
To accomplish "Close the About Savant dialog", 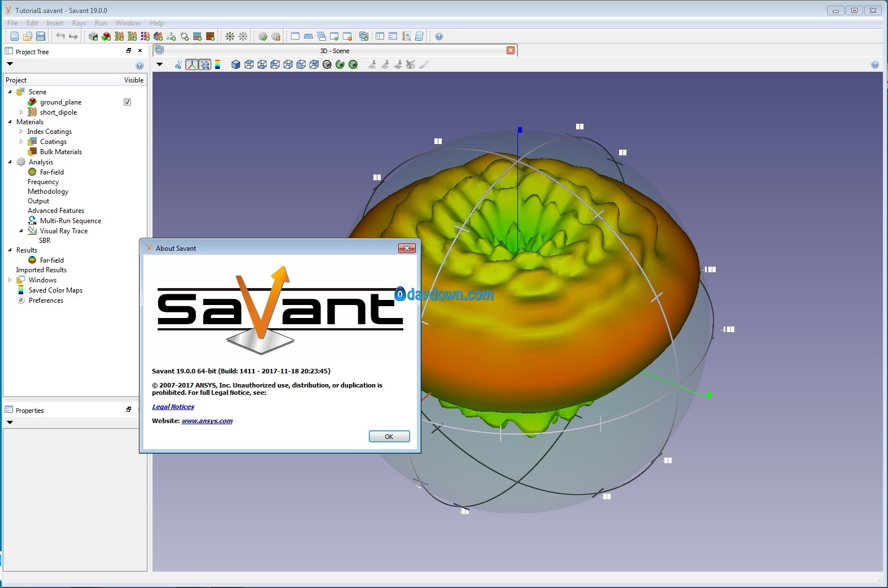I will pos(407,248).
